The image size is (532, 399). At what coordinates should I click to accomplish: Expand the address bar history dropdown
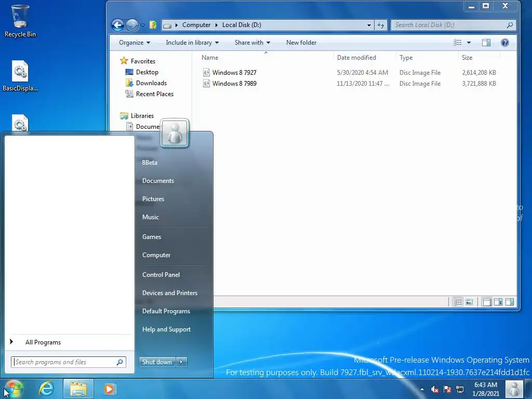(x=369, y=25)
